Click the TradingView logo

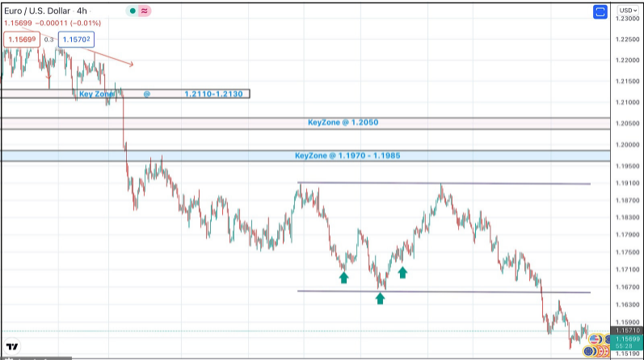click(x=12, y=346)
